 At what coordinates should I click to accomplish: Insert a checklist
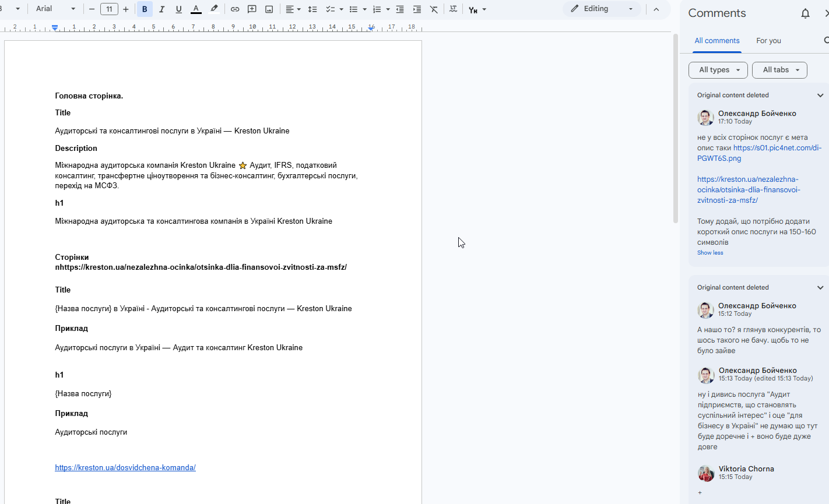click(x=330, y=9)
